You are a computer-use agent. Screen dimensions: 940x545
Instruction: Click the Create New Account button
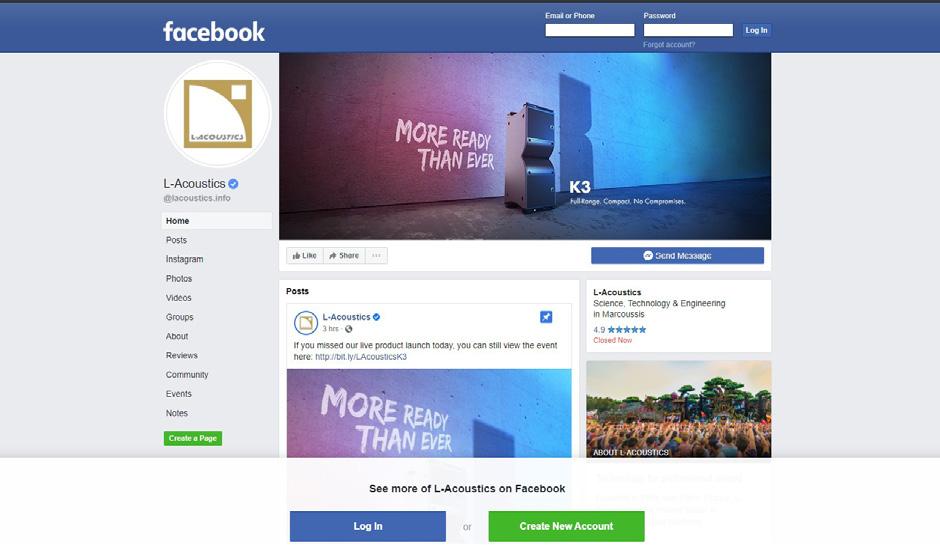[x=567, y=526]
